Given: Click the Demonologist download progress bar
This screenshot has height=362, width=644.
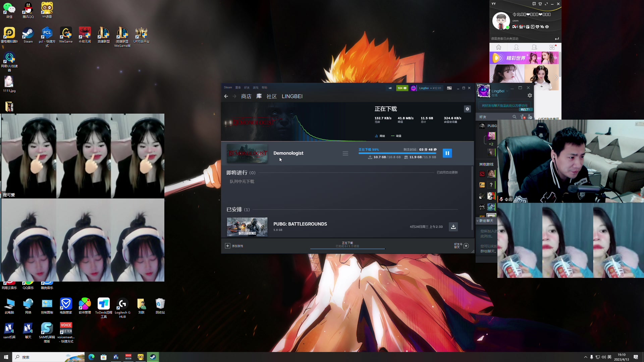Looking at the screenshot, I should [397, 153].
